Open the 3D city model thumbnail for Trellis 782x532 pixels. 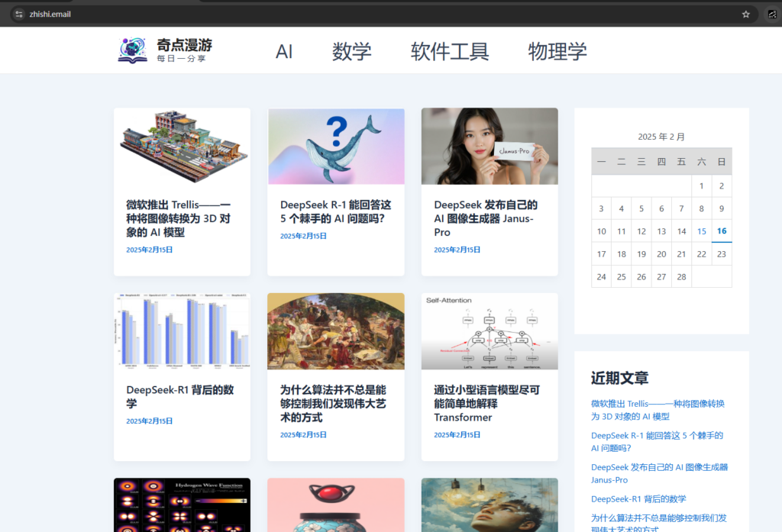click(182, 146)
